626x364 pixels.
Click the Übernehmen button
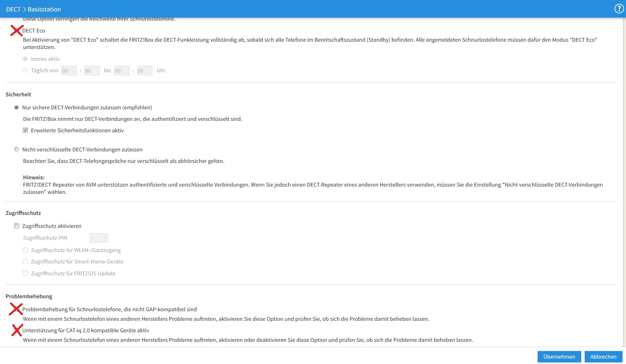(559, 357)
